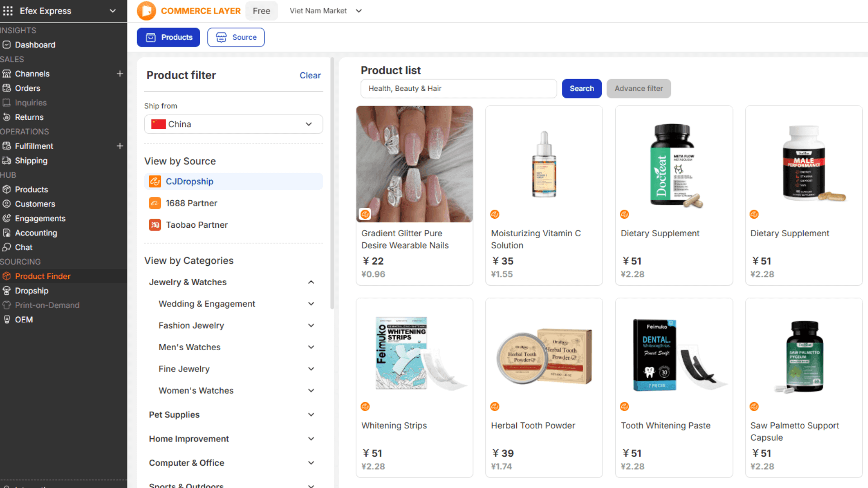
Task: Click the plus icon next to Fulfillment
Action: pyautogui.click(x=120, y=146)
